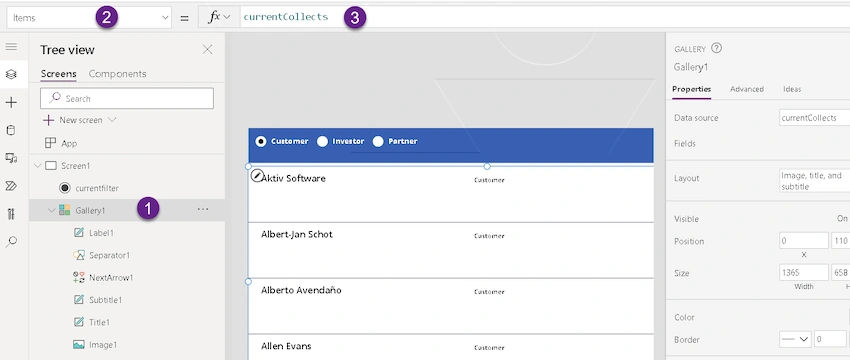
Task: Select the Allen Evans gallery row
Action: pyautogui.click(x=451, y=347)
